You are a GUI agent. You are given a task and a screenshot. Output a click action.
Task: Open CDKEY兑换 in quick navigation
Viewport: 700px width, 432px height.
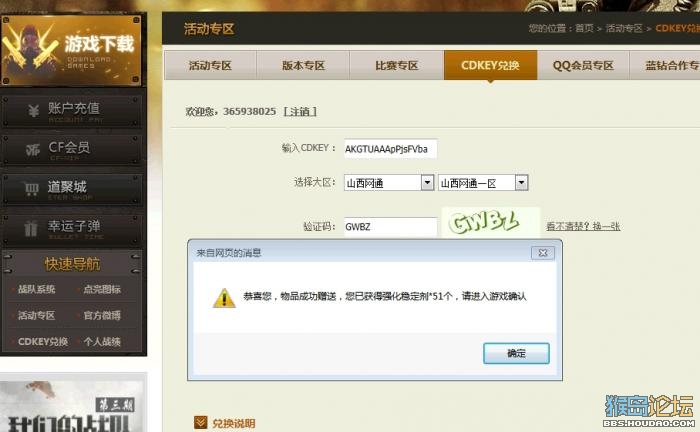coord(43,342)
